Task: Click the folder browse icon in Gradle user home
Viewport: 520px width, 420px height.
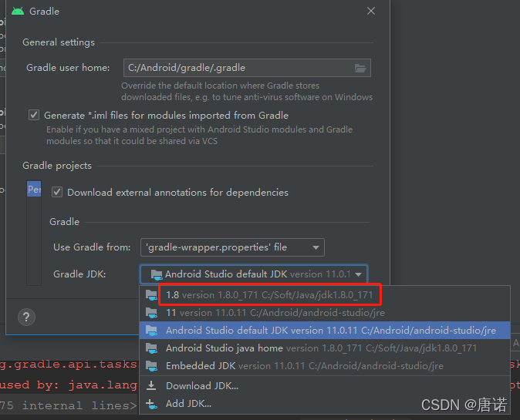Action: click(360, 68)
